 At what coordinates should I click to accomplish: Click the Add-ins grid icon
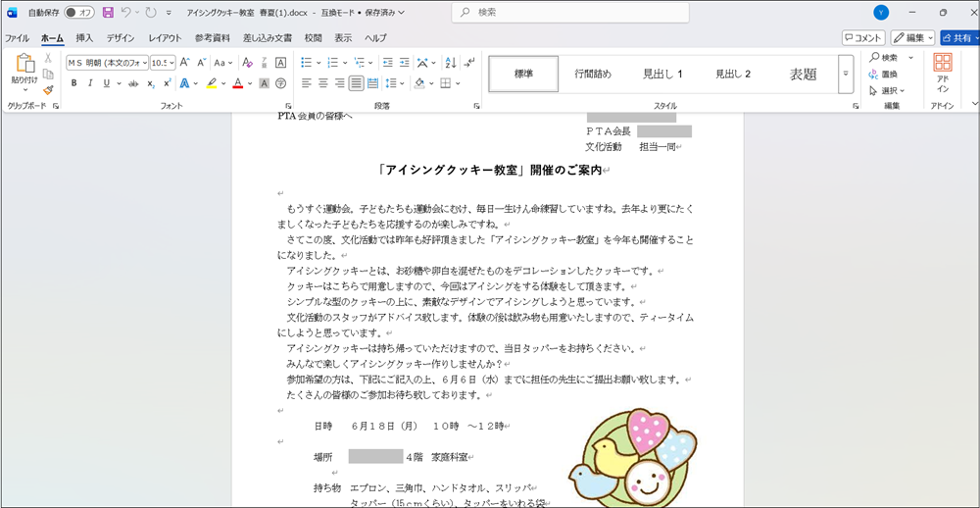pyautogui.click(x=943, y=63)
